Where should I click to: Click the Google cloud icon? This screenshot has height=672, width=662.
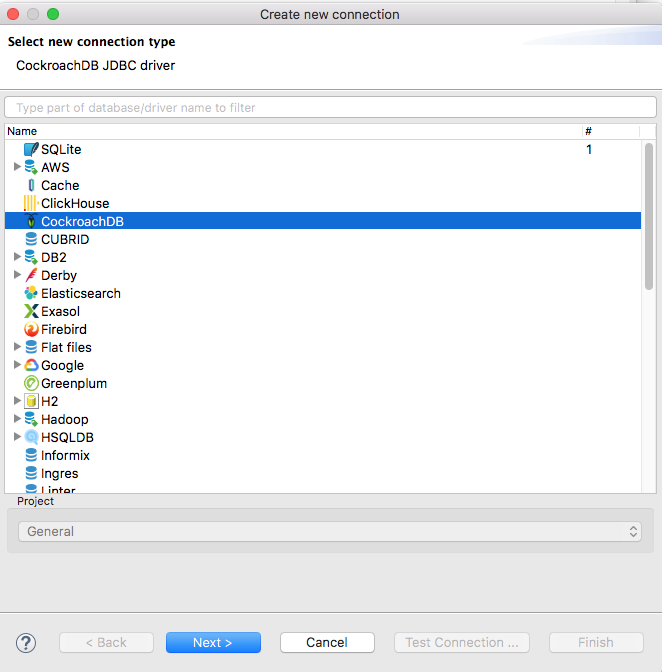pos(31,365)
